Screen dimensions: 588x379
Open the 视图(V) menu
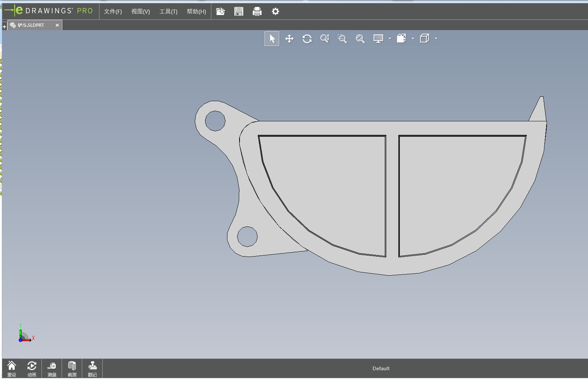pyautogui.click(x=140, y=11)
